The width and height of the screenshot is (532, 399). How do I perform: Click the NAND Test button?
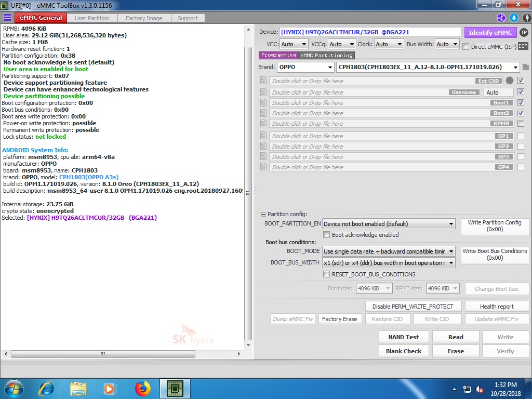[x=403, y=337]
